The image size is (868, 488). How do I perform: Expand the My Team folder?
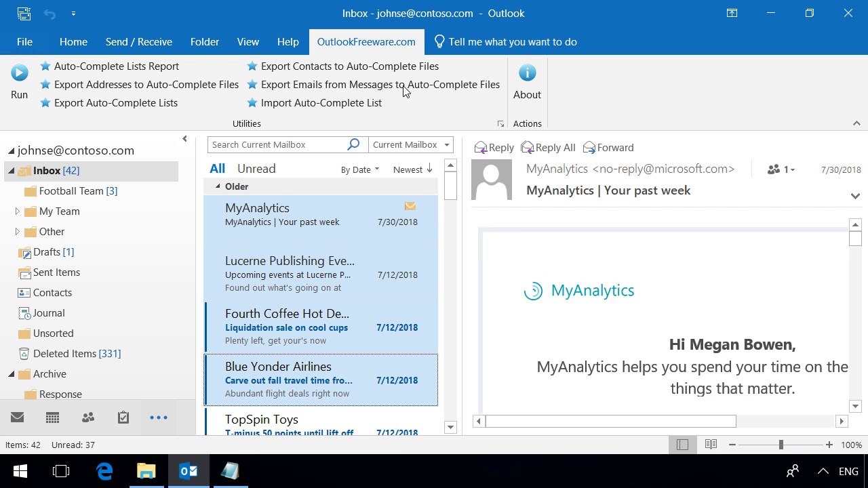(17, 211)
